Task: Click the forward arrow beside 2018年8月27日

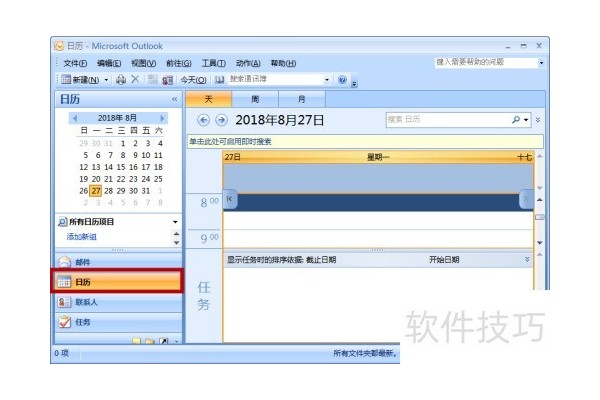Action: 221,120
